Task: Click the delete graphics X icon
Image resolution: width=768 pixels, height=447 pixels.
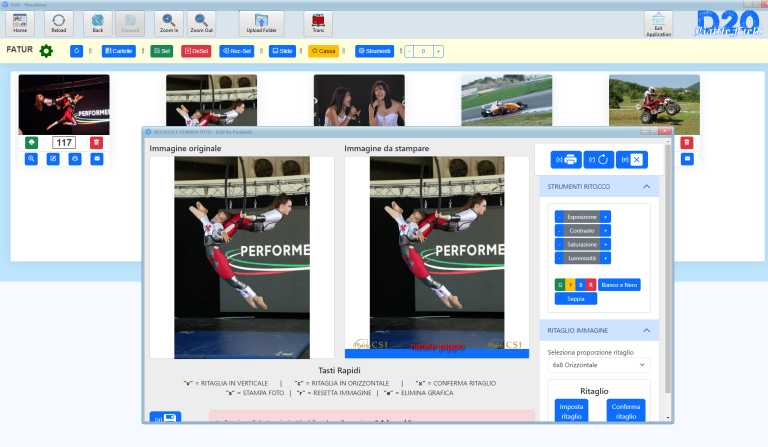Action: pyautogui.click(x=634, y=159)
